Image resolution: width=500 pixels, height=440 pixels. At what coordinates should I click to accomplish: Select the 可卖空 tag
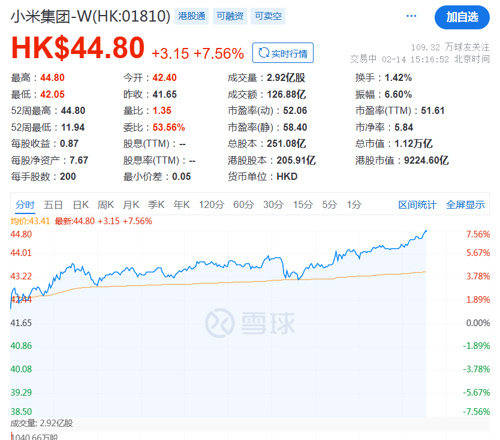coord(268,16)
